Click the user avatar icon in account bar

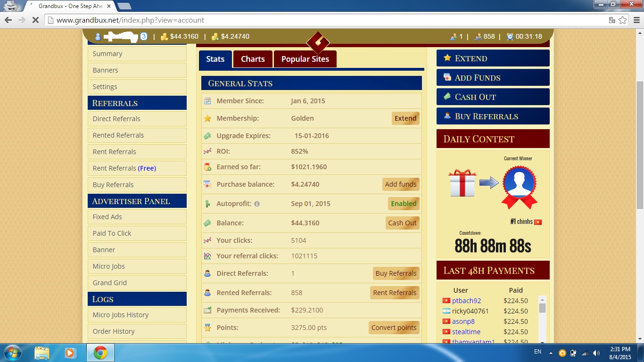(x=98, y=37)
